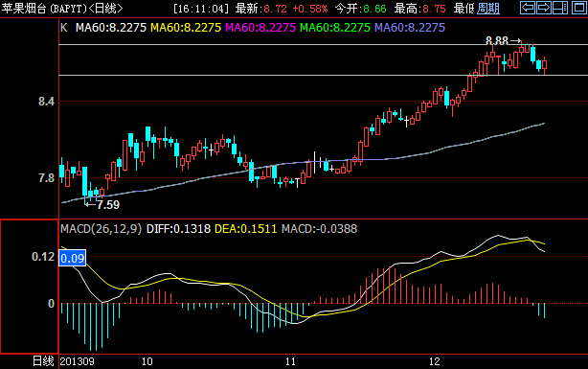Click the MACD(26,12,9) indicator label

(x=102, y=229)
